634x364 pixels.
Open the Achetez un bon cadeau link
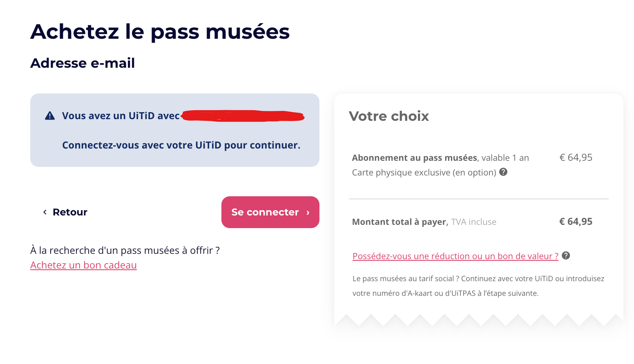pyautogui.click(x=83, y=265)
